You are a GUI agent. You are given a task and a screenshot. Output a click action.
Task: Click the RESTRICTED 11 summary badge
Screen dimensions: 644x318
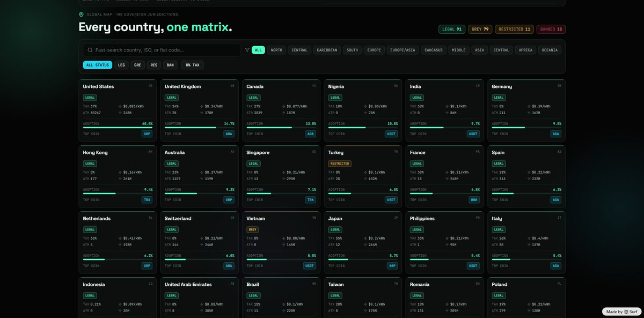tap(514, 29)
